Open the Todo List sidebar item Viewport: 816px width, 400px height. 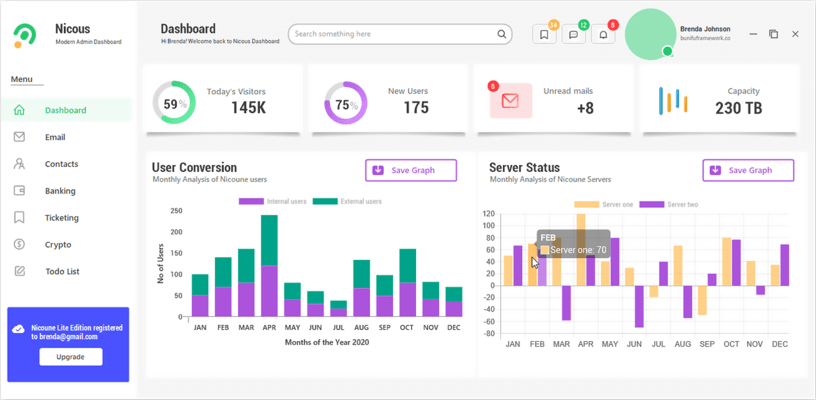pyautogui.click(x=62, y=271)
